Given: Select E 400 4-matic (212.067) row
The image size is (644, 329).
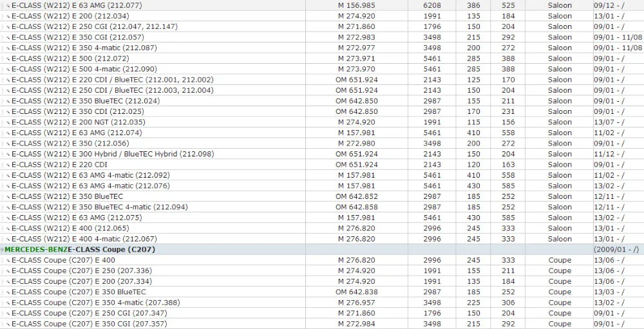Looking at the screenshot, I should [84, 239].
